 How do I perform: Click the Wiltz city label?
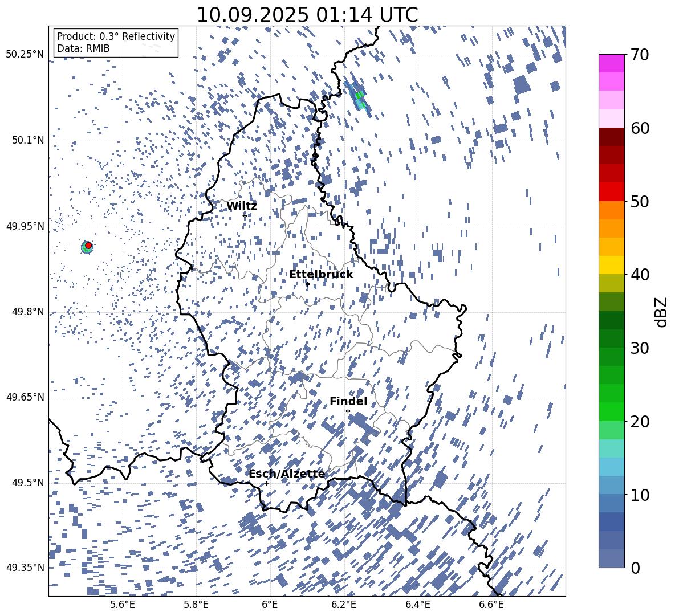point(242,206)
